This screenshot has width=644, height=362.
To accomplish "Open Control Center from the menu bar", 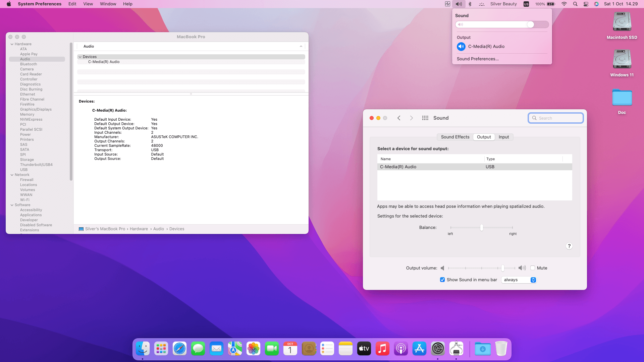I will point(586,4).
